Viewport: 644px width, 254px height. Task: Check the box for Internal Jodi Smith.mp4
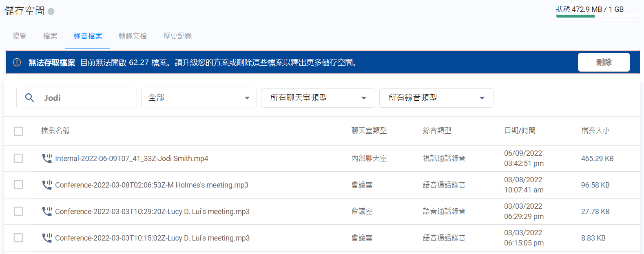18,158
